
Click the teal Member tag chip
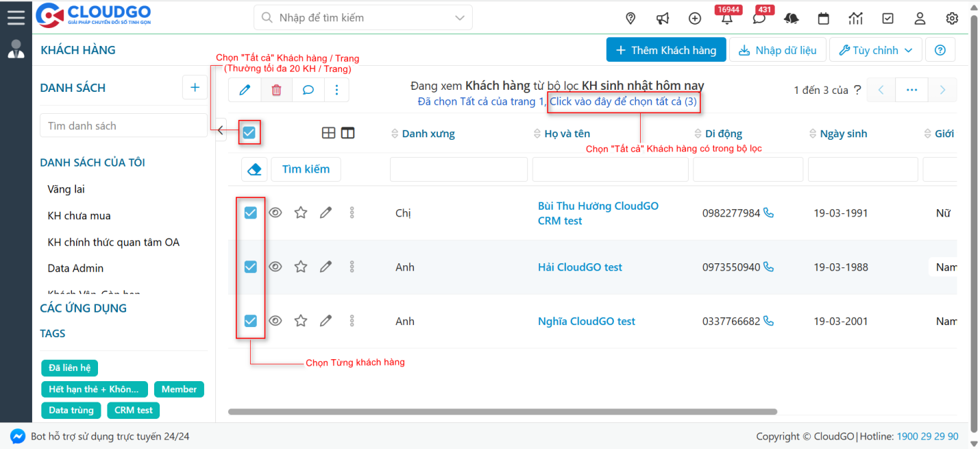point(179,389)
